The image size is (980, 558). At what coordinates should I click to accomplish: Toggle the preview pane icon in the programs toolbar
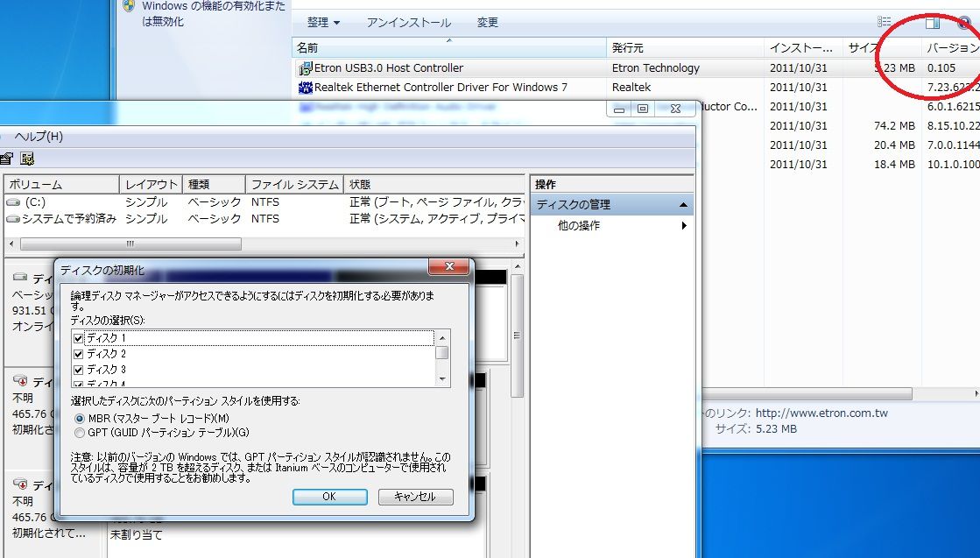pos(932,23)
